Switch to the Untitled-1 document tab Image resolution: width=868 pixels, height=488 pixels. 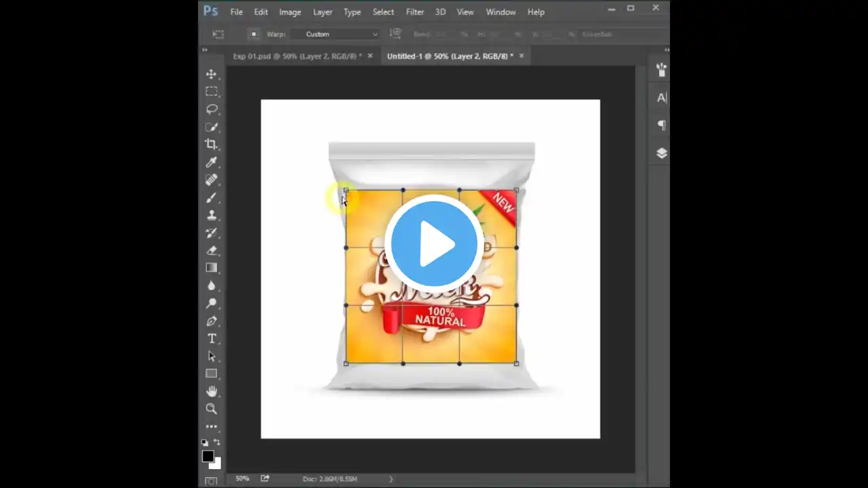(x=450, y=56)
